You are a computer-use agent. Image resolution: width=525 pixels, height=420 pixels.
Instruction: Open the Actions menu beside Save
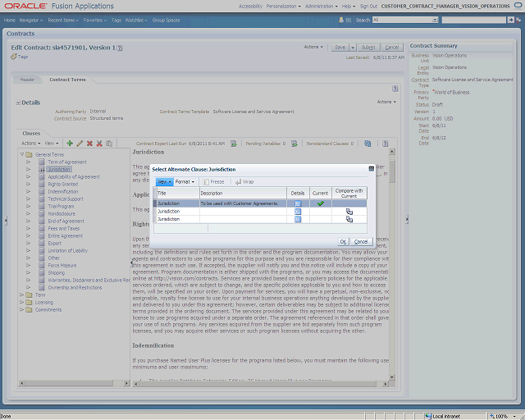313,47
